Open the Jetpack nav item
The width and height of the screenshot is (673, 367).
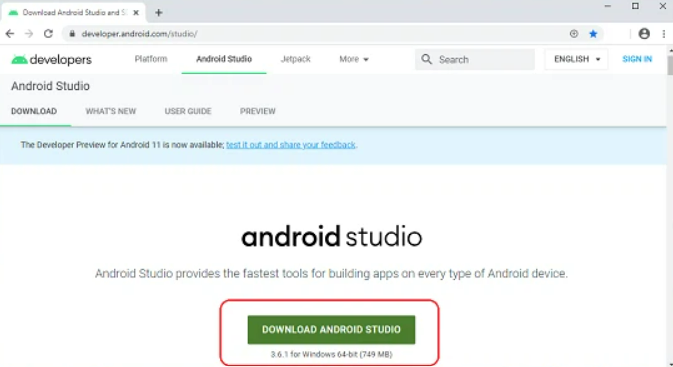[x=295, y=59]
